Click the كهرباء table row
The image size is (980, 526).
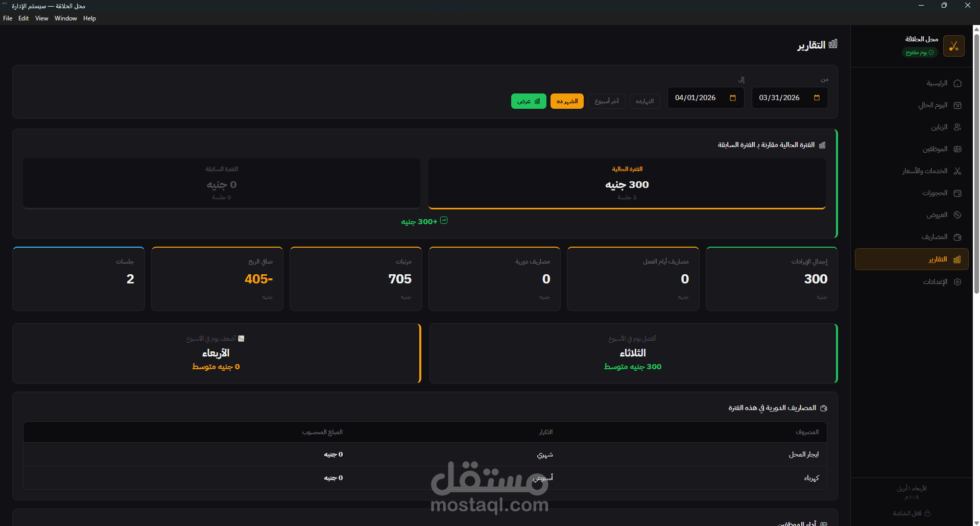coord(425,478)
